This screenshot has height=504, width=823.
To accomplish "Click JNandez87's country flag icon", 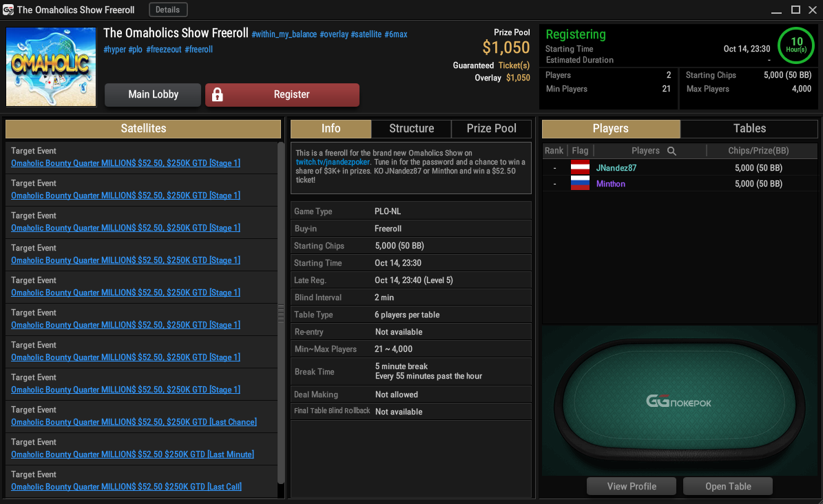I will [580, 167].
